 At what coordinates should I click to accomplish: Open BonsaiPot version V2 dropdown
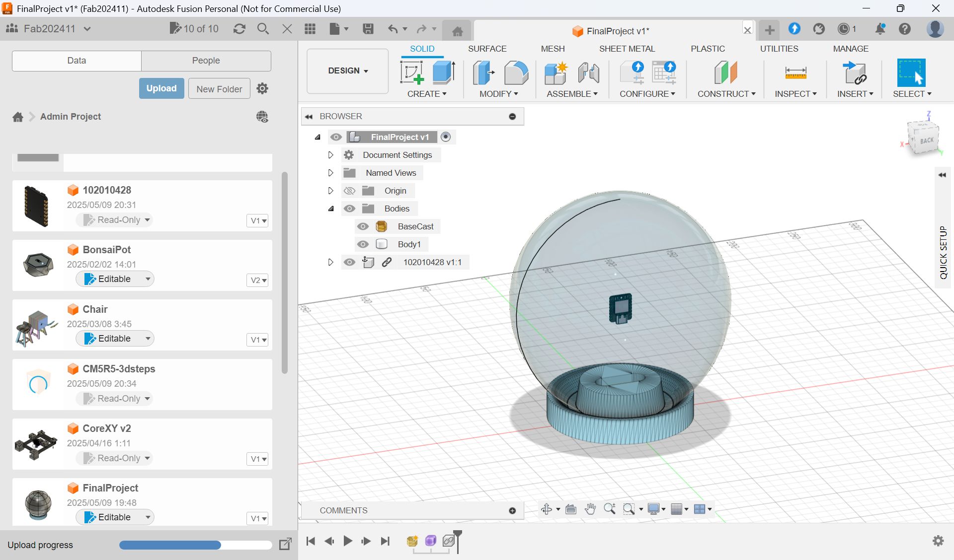pyautogui.click(x=258, y=280)
